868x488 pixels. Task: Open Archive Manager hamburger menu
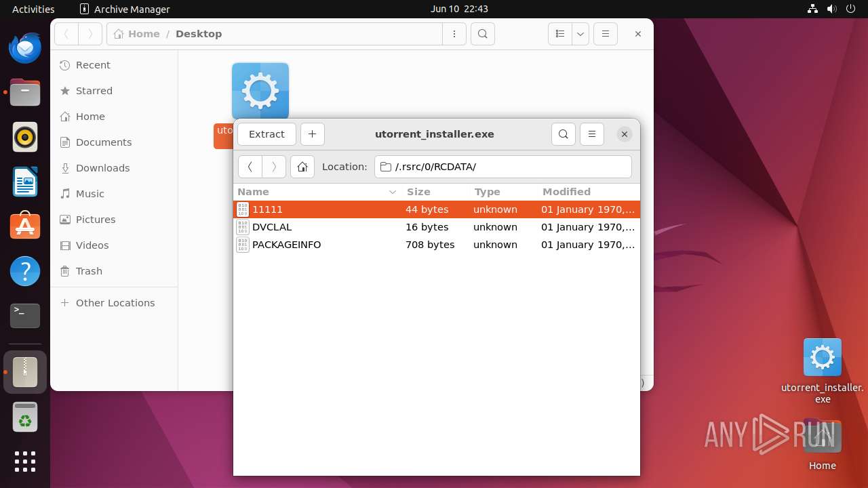point(592,134)
